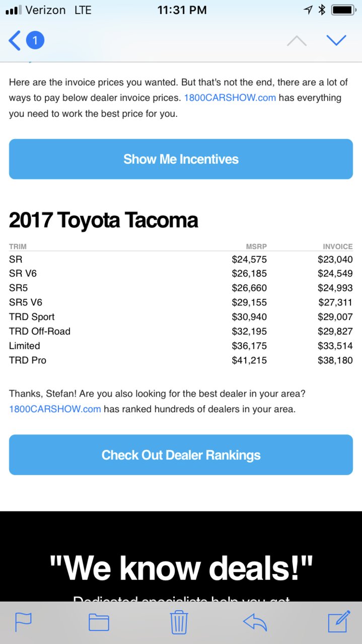Image resolution: width=362 pixels, height=644 pixels.
Task: Tap the Show Me Incentives button
Action: 181,159
